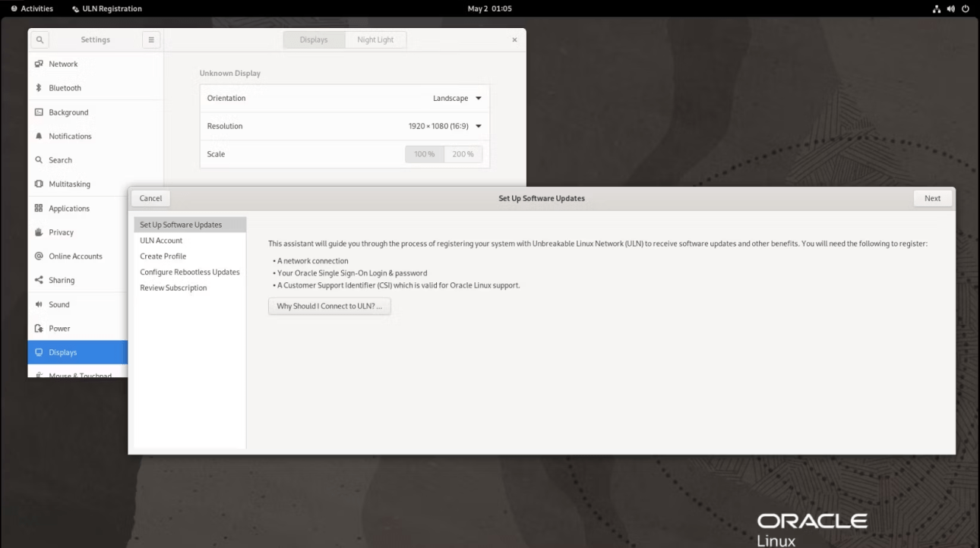
Task: Open the Settings hamburger menu
Action: click(x=151, y=39)
